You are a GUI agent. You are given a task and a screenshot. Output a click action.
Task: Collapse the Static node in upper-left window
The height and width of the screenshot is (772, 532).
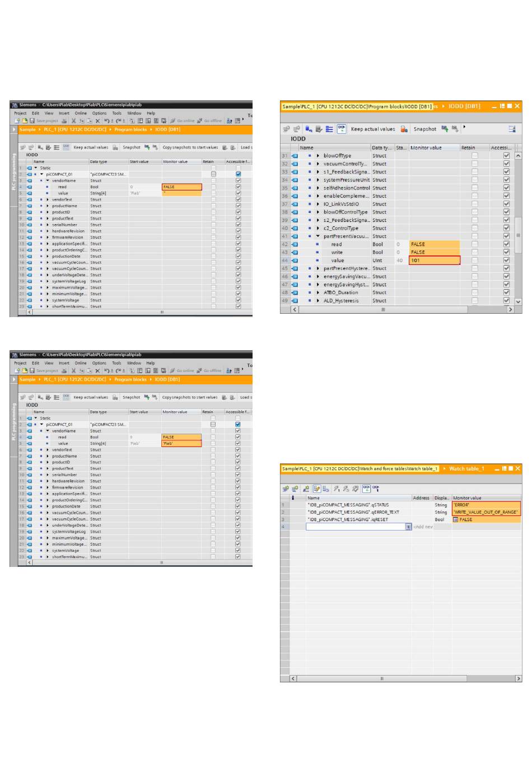(x=36, y=168)
